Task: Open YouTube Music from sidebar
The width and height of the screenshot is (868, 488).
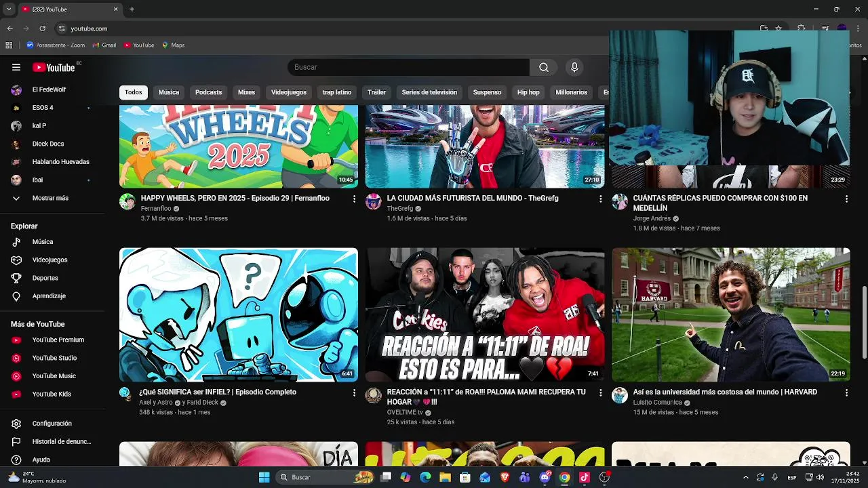Action: pyautogui.click(x=53, y=376)
